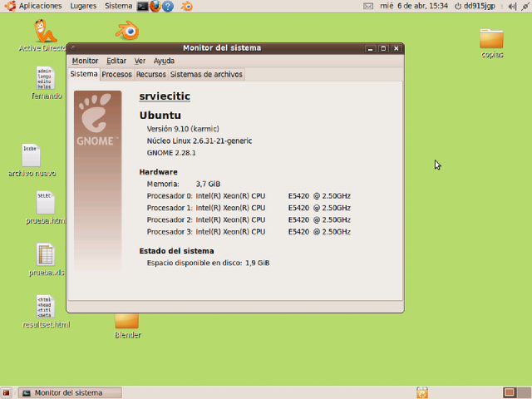Click the Monitor del sistema taskbar button
The image size is (532, 399).
coord(70,393)
